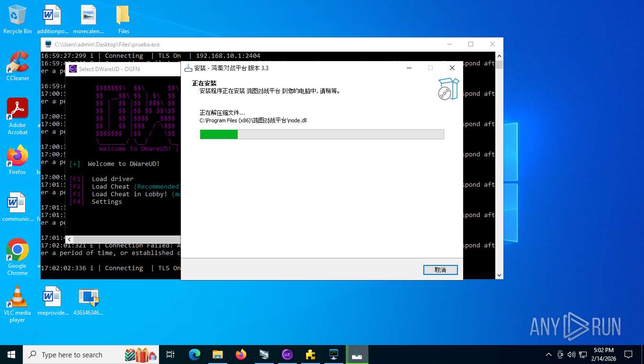Click the installer title bar setup icon
The image size is (644, 364).
(x=188, y=68)
